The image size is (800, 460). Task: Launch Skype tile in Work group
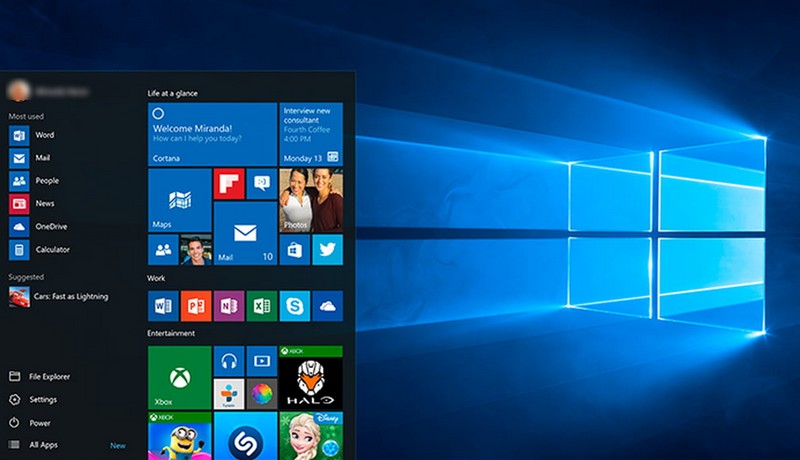pyautogui.click(x=295, y=306)
